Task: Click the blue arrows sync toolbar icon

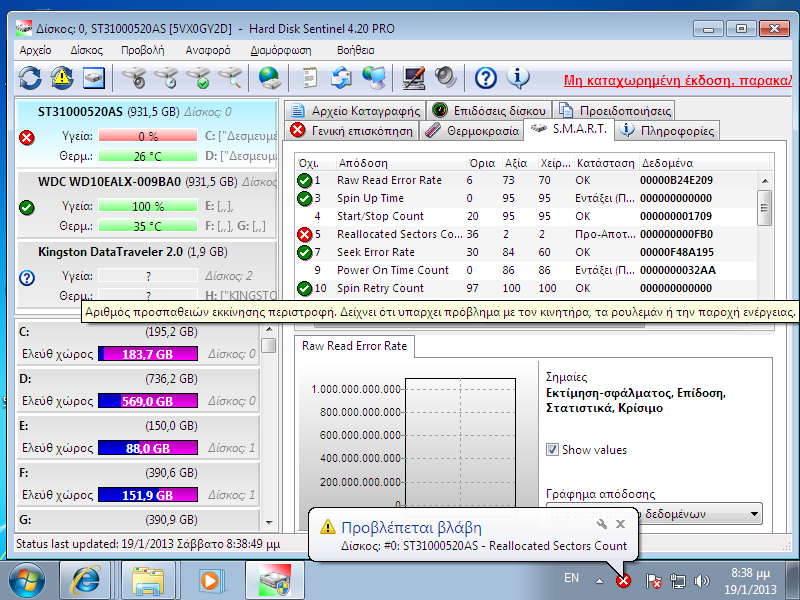Action: (x=341, y=78)
